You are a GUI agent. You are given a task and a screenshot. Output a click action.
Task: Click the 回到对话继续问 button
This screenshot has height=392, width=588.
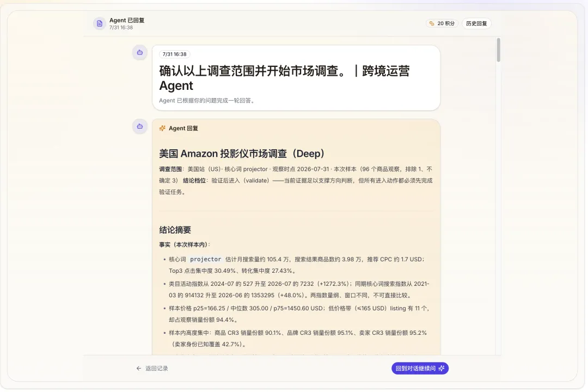coord(420,369)
